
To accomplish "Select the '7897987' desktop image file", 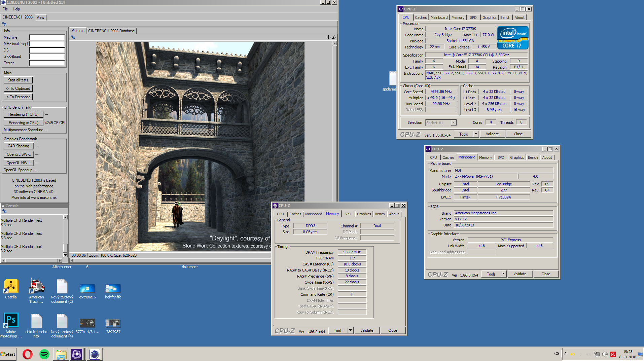I will coord(113,326).
